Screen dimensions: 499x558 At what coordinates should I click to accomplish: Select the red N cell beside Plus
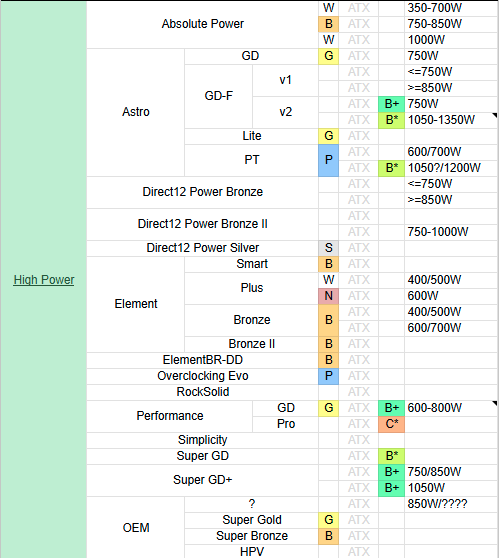pos(329,296)
